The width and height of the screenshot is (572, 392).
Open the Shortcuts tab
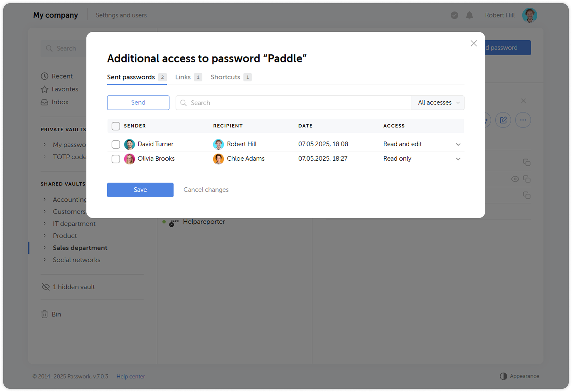(x=225, y=77)
